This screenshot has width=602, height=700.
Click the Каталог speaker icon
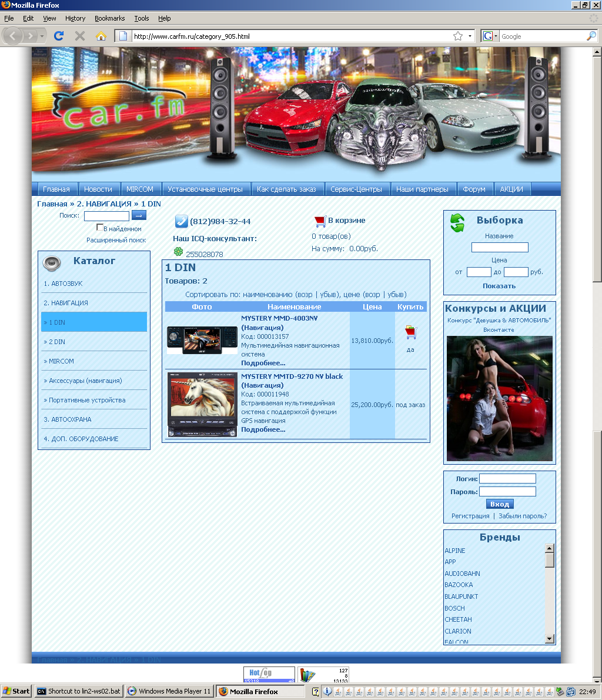pyautogui.click(x=52, y=264)
